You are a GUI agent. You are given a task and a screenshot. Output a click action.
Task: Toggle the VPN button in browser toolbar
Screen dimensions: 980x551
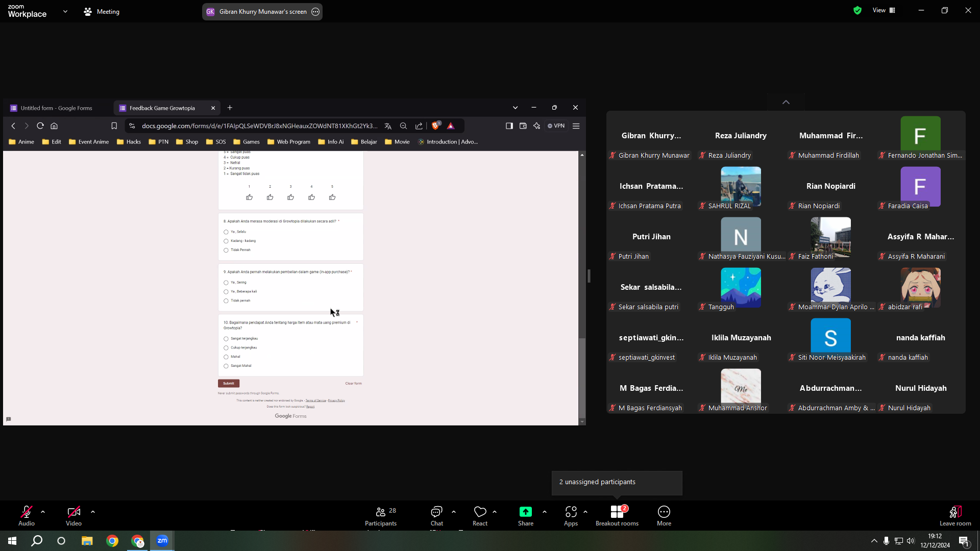tap(556, 126)
